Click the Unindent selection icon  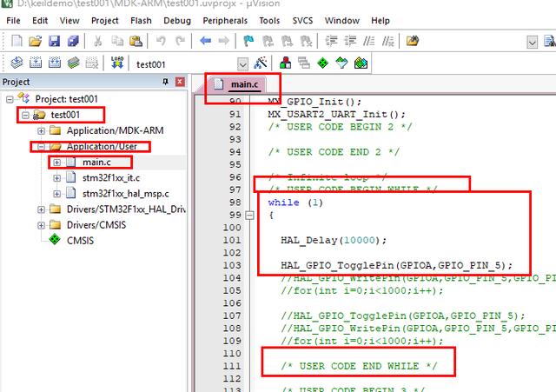[x=350, y=41]
